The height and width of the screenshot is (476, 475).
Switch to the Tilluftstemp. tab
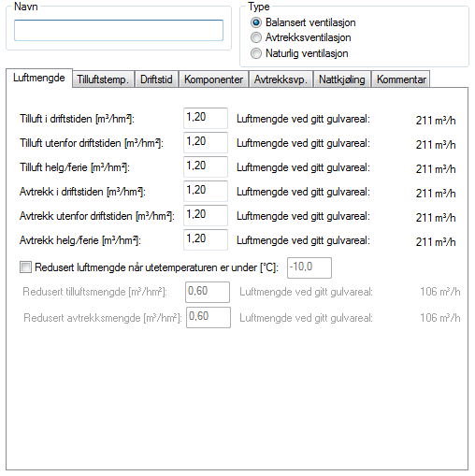click(x=103, y=79)
